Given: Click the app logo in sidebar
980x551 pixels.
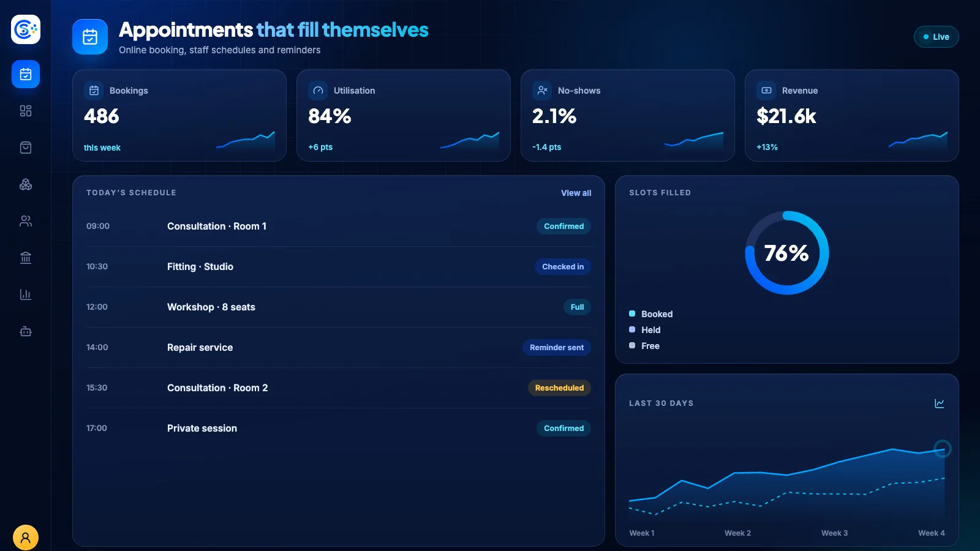Looking at the screenshot, I should (x=26, y=29).
